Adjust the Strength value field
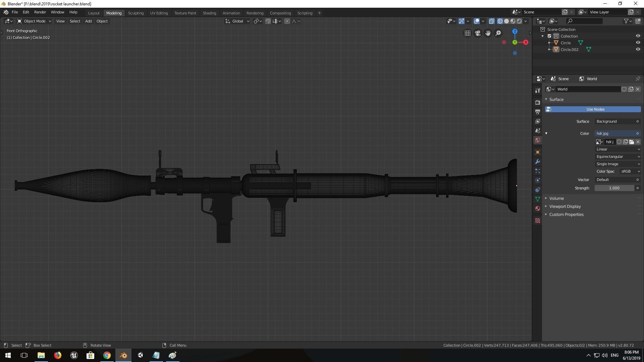Screen dimensions: 644x362 [614, 188]
